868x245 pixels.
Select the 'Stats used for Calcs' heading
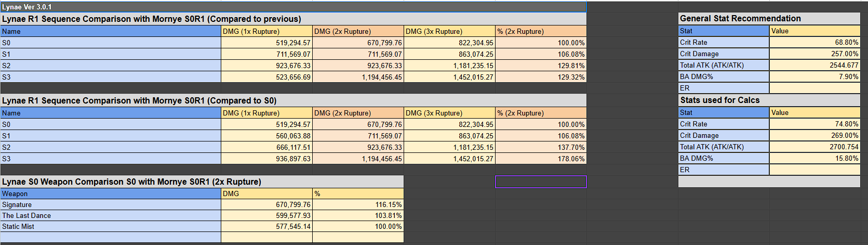(769, 100)
